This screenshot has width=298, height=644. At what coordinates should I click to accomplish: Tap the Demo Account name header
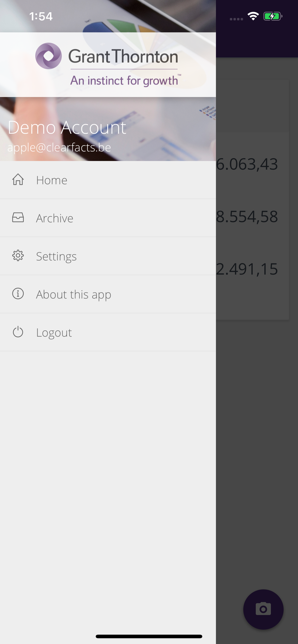point(67,127)
